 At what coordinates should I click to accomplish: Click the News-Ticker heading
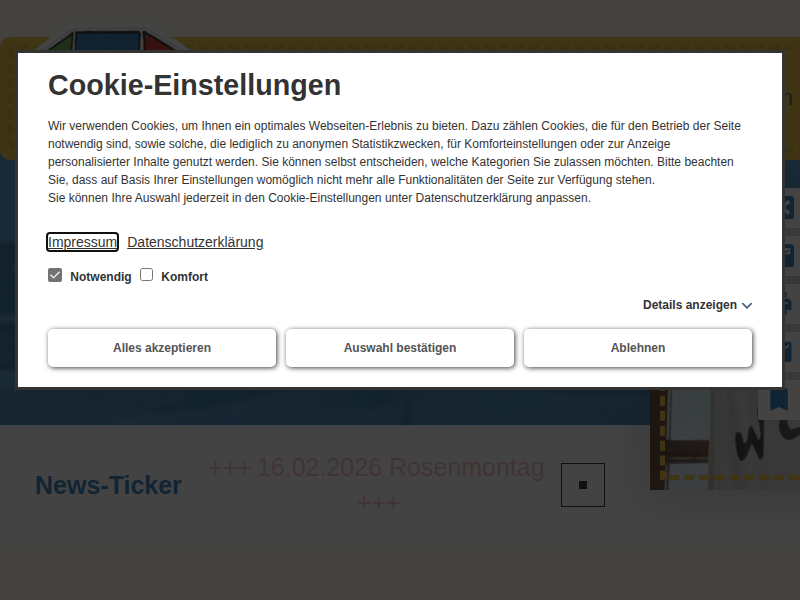coord(108,485)
